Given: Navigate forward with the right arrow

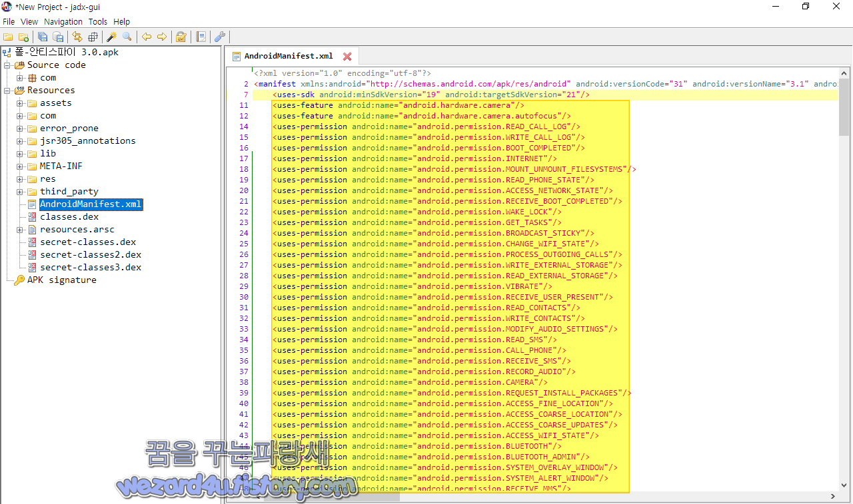Looking at the screenshot, I should click(162, 37).
